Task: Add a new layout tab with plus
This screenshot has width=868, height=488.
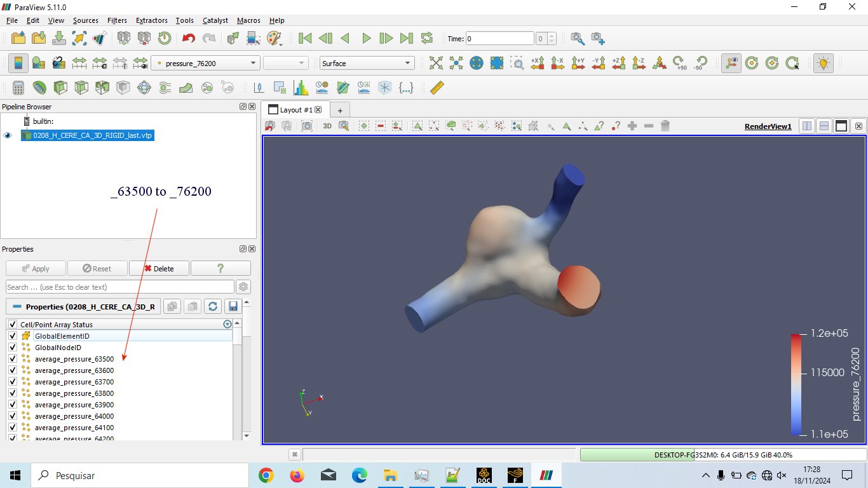Action: [x=340, y=110]
